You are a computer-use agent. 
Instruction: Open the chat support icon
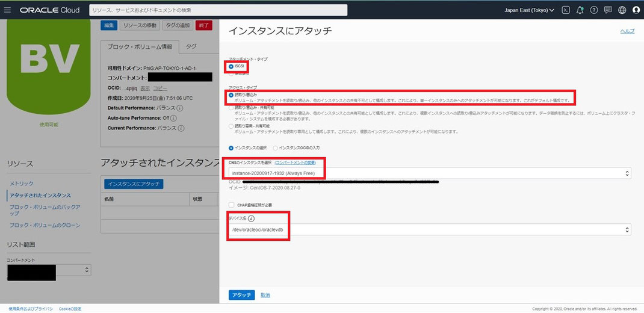point(608,10)
